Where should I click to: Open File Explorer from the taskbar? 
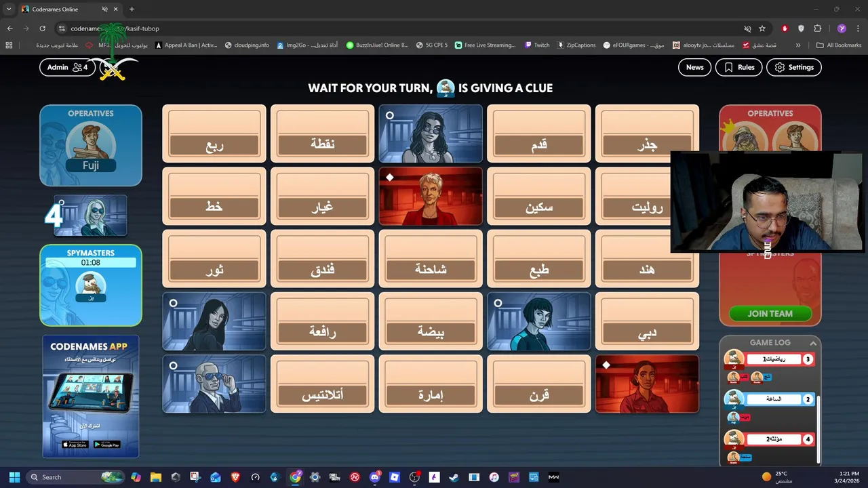155,477
